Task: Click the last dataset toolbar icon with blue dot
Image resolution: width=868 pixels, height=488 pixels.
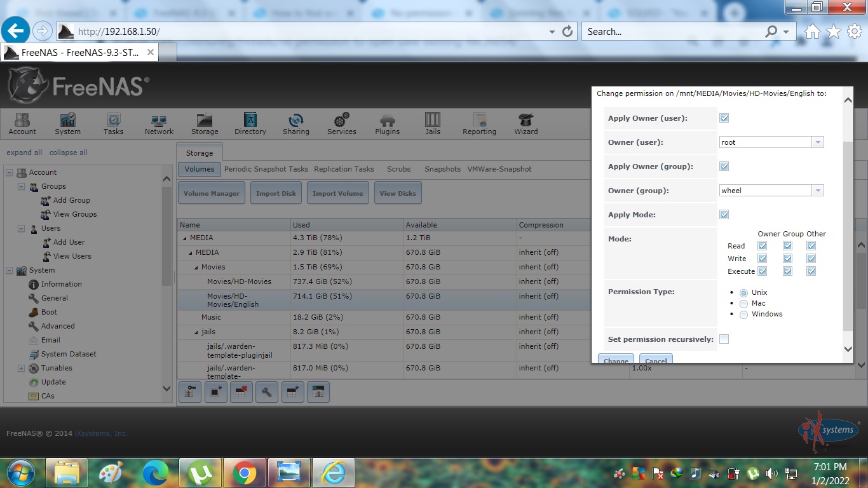Action: (318, 392)
